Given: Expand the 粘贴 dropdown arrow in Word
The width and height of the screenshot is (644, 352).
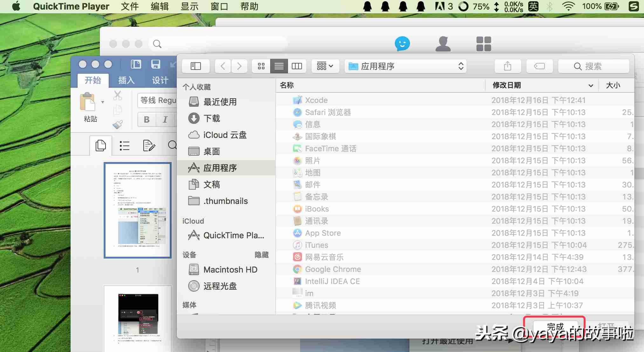Looking at the screenshot, I should 103,102.
